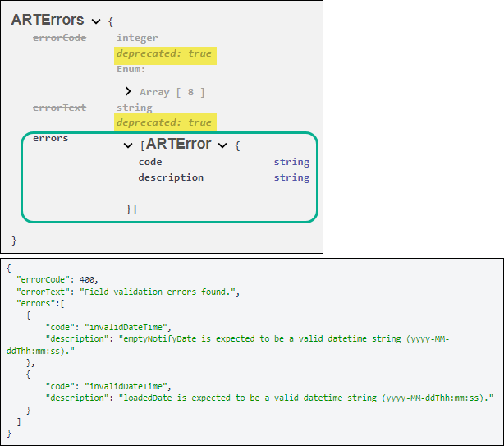The image size is (504, 446).
Task: Click the string type beside description
Action: [x=291, y=177]
